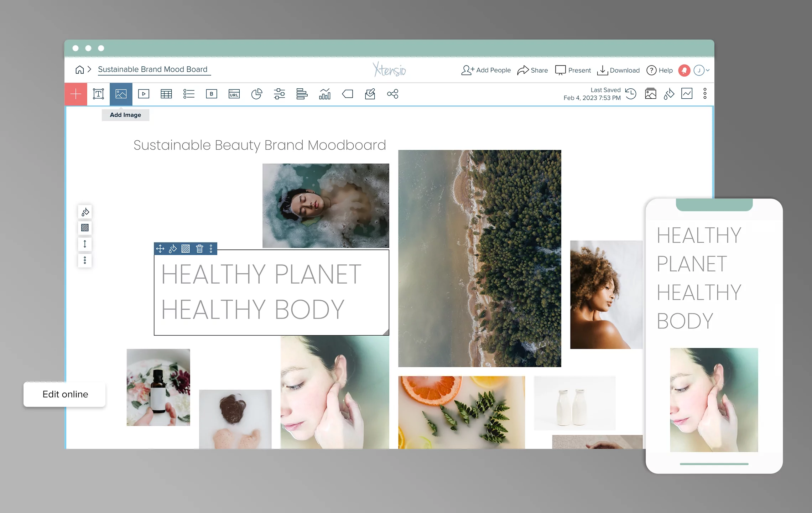This screenshot has height=513, width=812.
Task: Click Add People to invite collaborators
Action: pos(485,70)
